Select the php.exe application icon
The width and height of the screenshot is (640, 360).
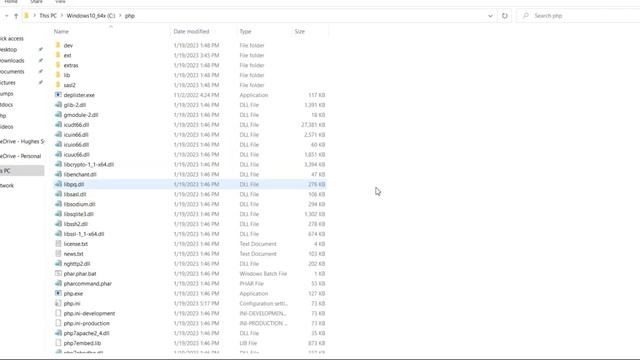(58, 293)
